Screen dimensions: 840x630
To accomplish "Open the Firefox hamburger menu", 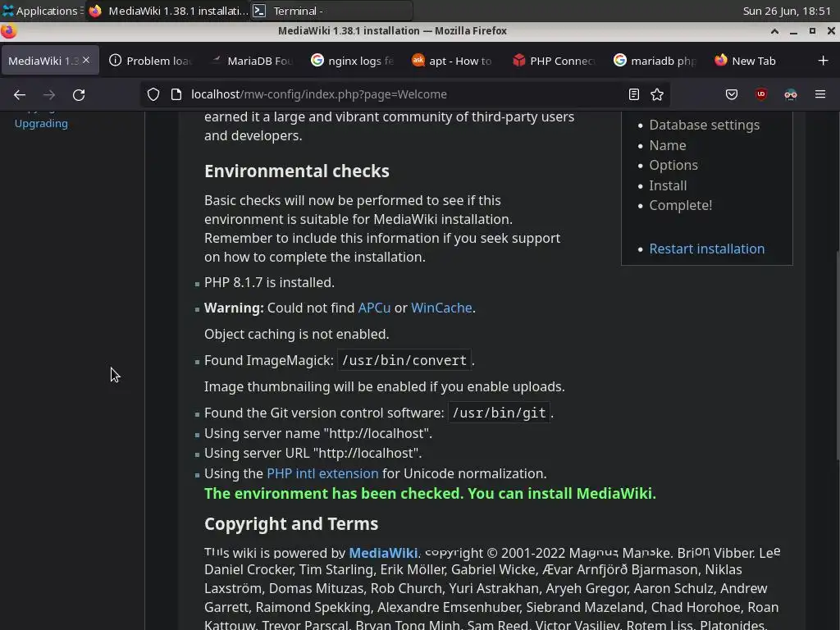I will [820, 95].
